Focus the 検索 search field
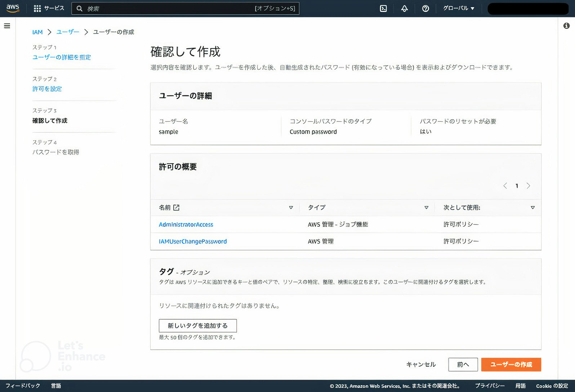Viewport: 575px width, 392px height. 185,8
